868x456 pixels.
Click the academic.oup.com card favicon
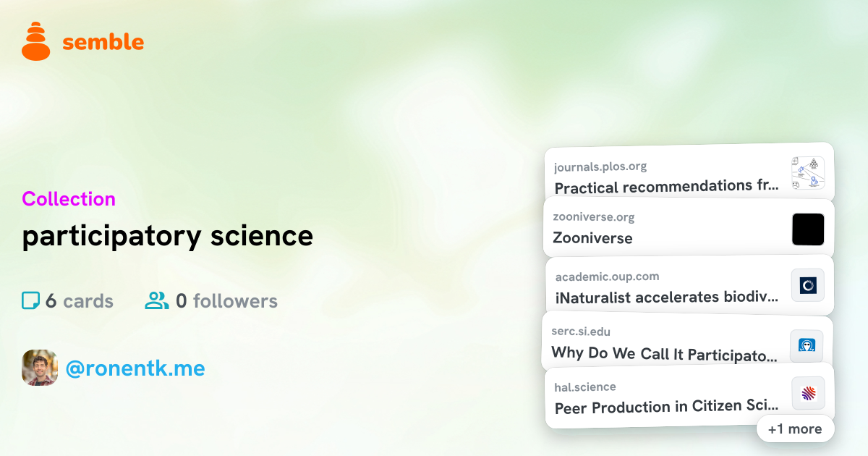click(x=808, y=286)
